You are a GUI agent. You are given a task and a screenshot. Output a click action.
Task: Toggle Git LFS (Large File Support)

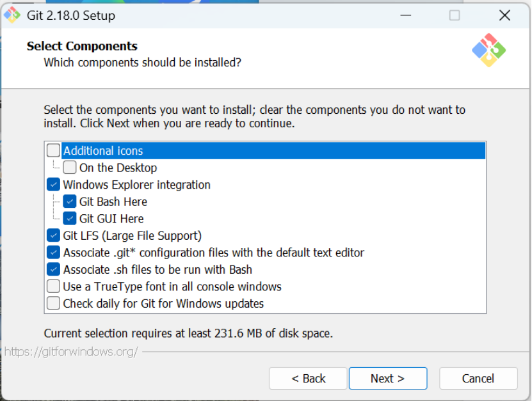coord(53,235)
